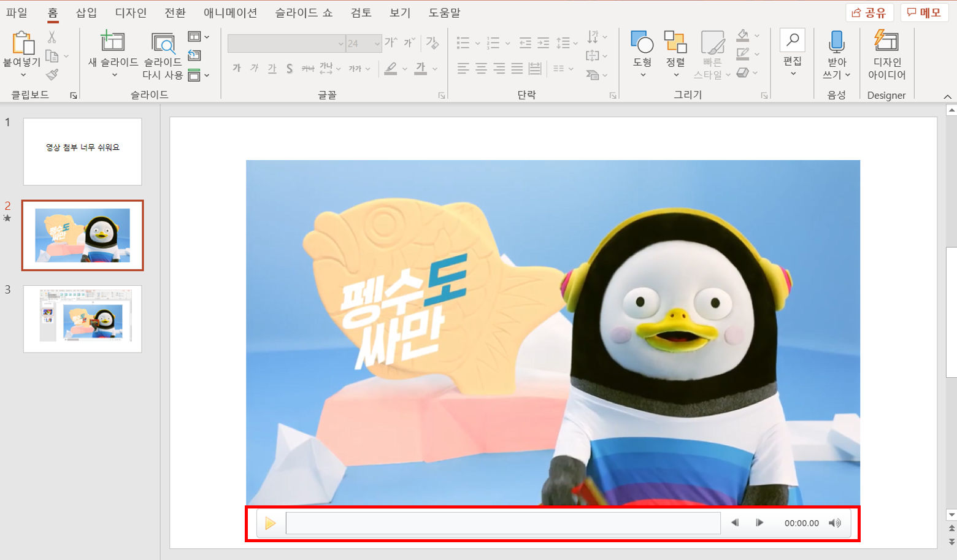Toggle underline text formatting
957x560 pixels.
pos(272,68)
